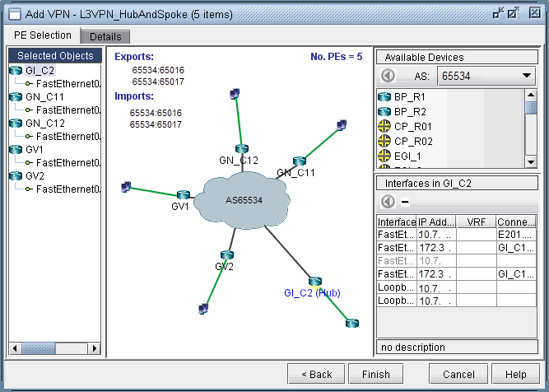Select FastEthernet interface under GI_C2
This screenshot has height=392, width=549.
pos(67,84)
